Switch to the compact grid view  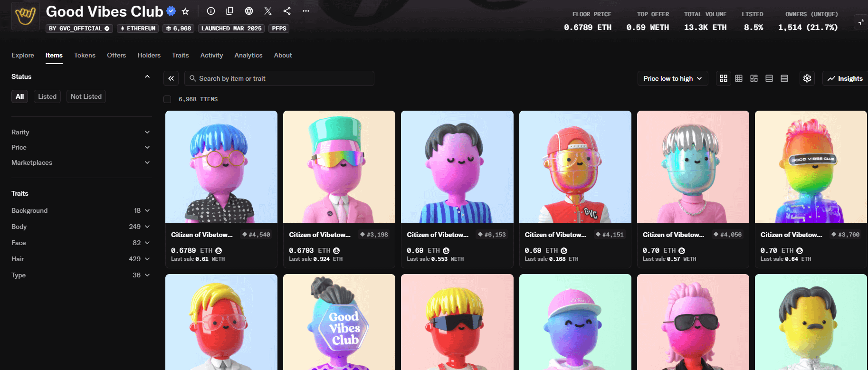coord(739,78)
